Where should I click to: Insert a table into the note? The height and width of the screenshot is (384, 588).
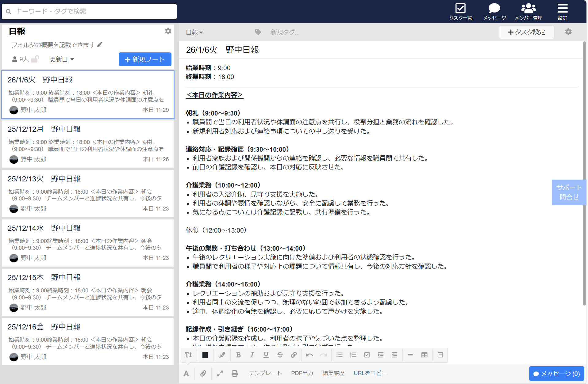tap(425, 355)
